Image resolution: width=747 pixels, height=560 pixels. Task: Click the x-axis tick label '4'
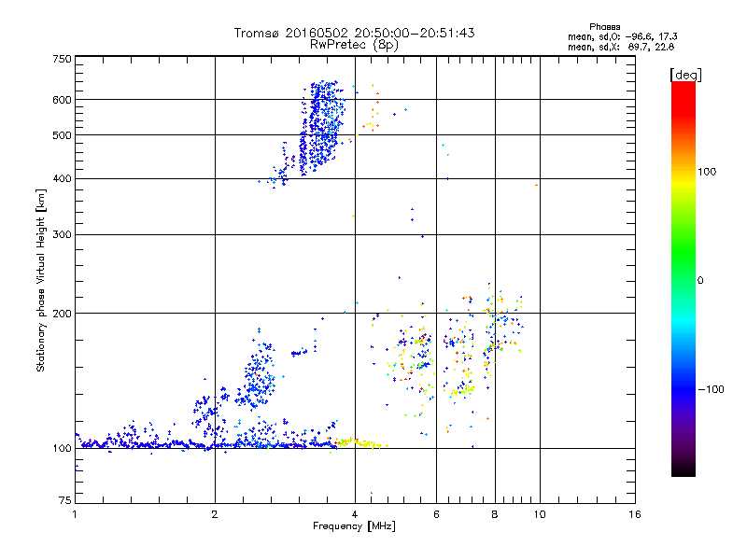355,514
